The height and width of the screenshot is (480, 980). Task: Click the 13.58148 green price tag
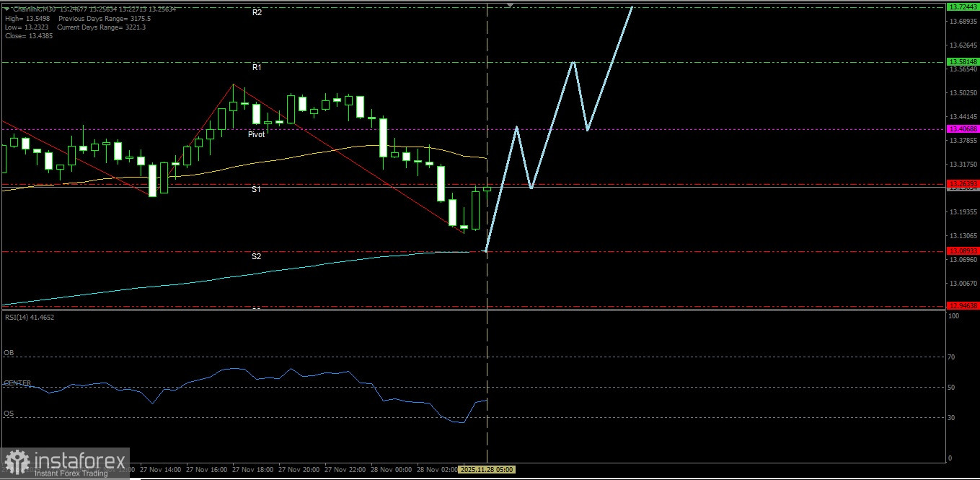963,62
